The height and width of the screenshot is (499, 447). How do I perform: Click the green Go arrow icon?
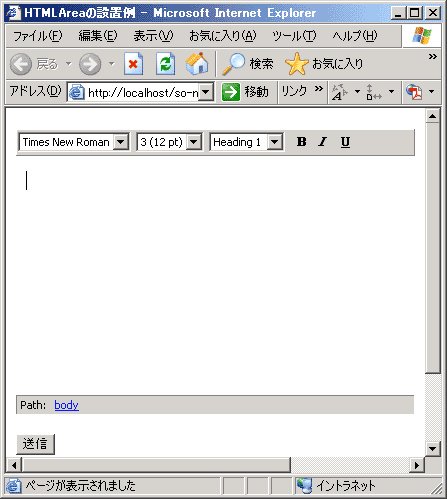[231, 92]
